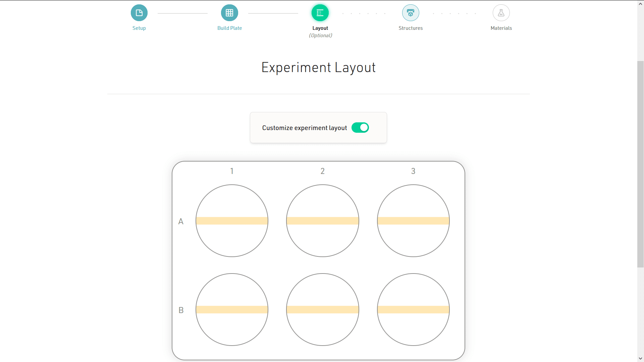This screenshot has height=362, width=644.
Task: Open the Build Plate step icon
Action: (x=229, y=13)
